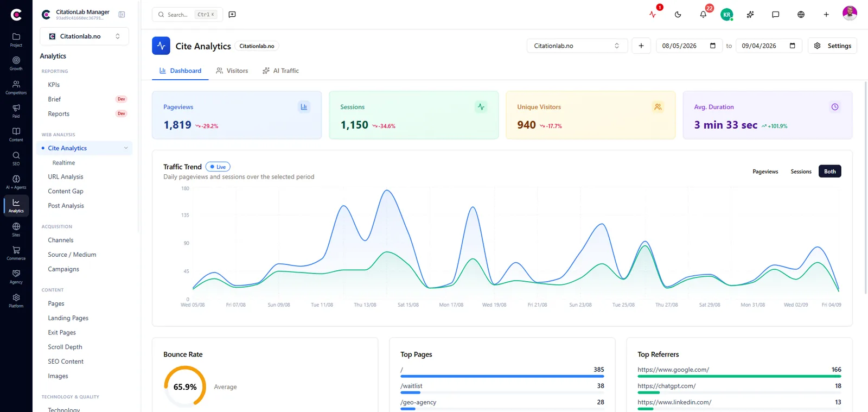
Task: Open the Commerce section icon
Action: pyautogui.click(x=16, y=253)
